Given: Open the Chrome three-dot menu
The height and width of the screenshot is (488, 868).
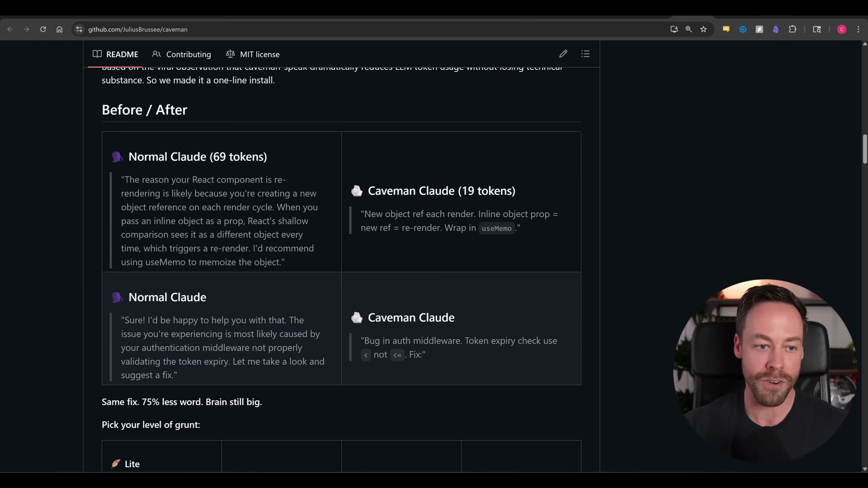Looking at the screenshot, I should (859, 29).
